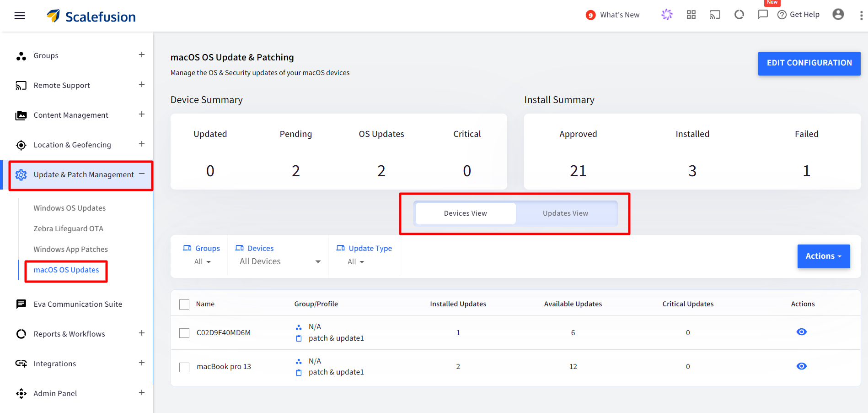The image size is (868, 413).
Task: Click device name C02D9F40MD6M
Action: click(x=224, y=333)
